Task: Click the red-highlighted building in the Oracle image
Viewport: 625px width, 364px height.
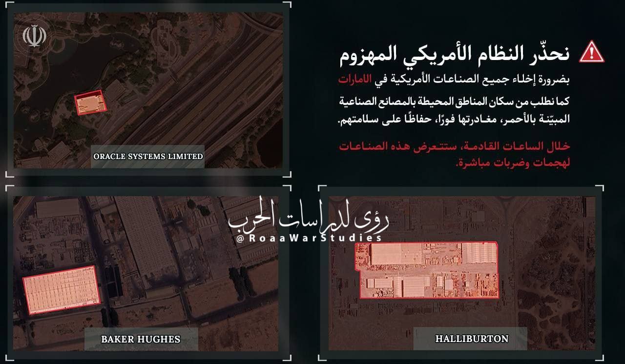Action: pos(91,102)
